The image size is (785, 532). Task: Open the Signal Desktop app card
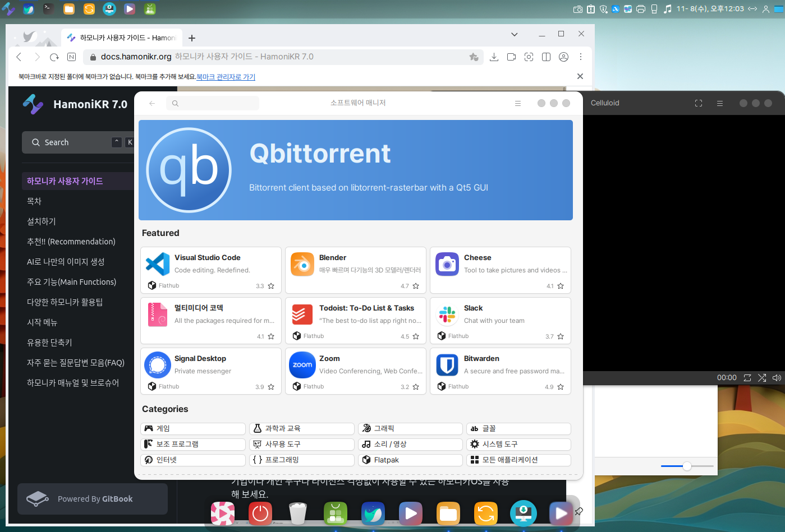pyautogui.click(x=211, y=371)
